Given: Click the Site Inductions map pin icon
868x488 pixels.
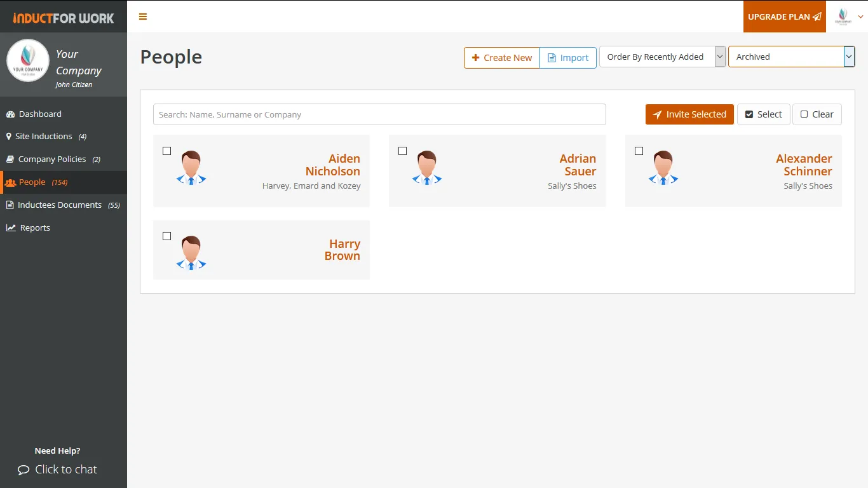Looking at the screenshot, I should coord(9,137).
